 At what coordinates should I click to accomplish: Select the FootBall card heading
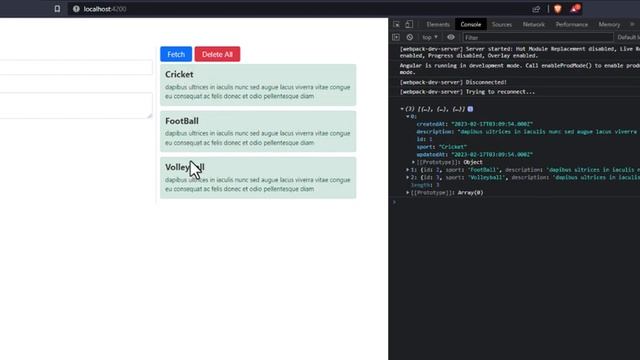coord(182,121)
